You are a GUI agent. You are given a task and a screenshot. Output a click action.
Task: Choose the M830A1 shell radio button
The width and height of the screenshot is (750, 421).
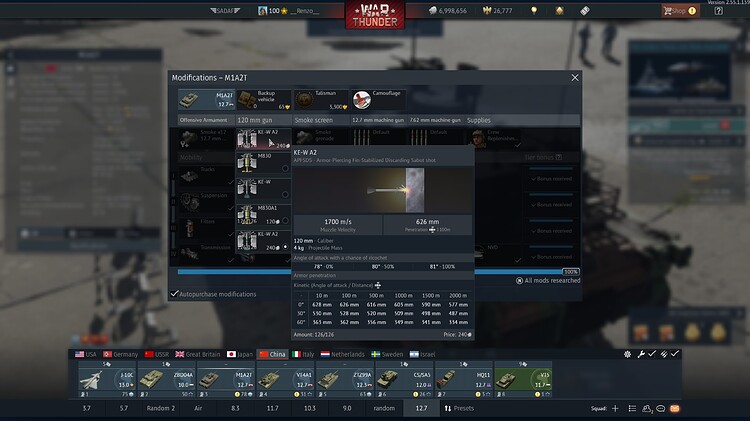pos(285,221)
